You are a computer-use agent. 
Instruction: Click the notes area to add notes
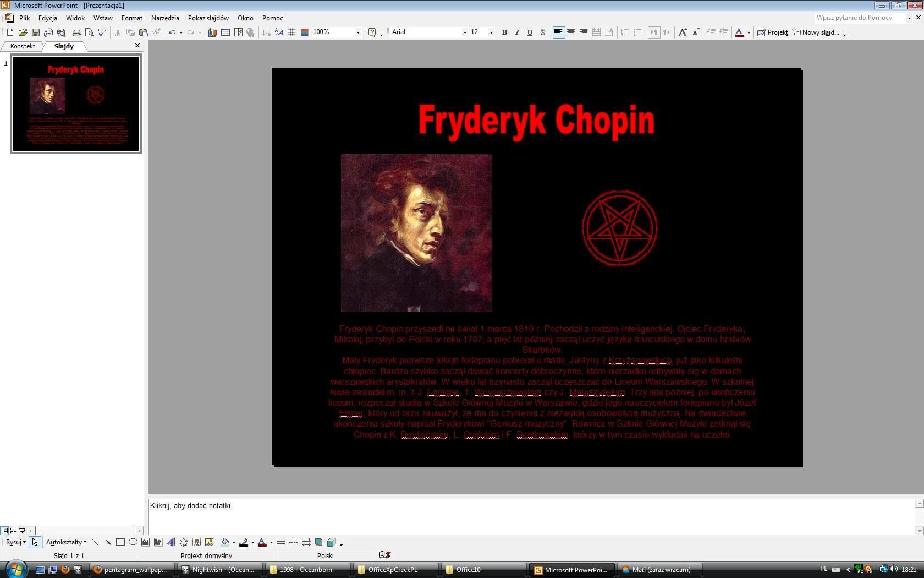531,516
